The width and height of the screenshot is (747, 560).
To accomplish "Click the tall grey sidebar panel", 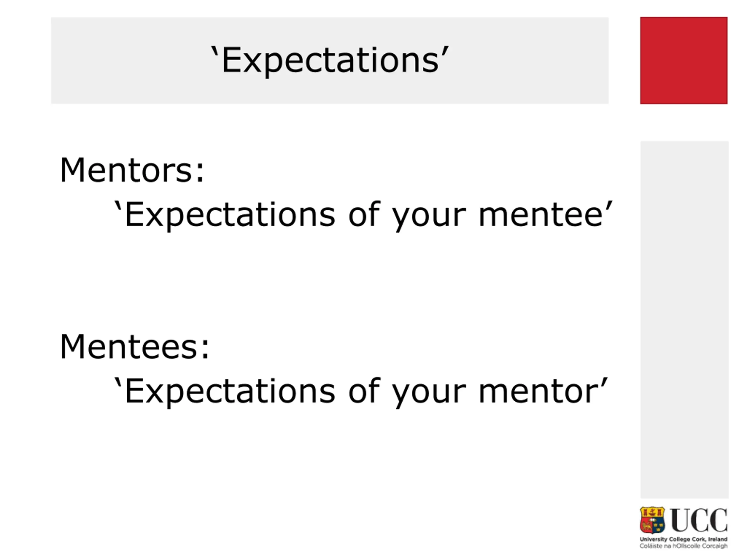I will click(x=684, y=319).
